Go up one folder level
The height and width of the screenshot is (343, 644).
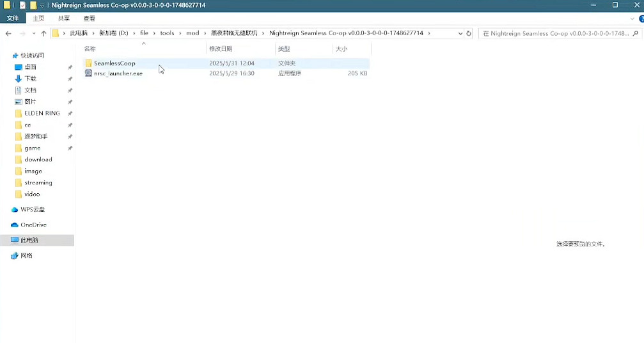[43, 33]
